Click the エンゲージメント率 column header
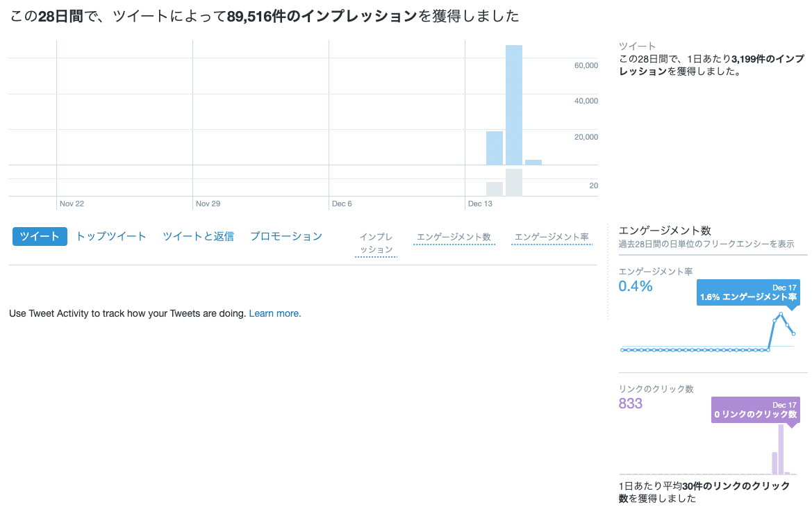812x514 pixels. pyautogui.click(x=552, y=237)
